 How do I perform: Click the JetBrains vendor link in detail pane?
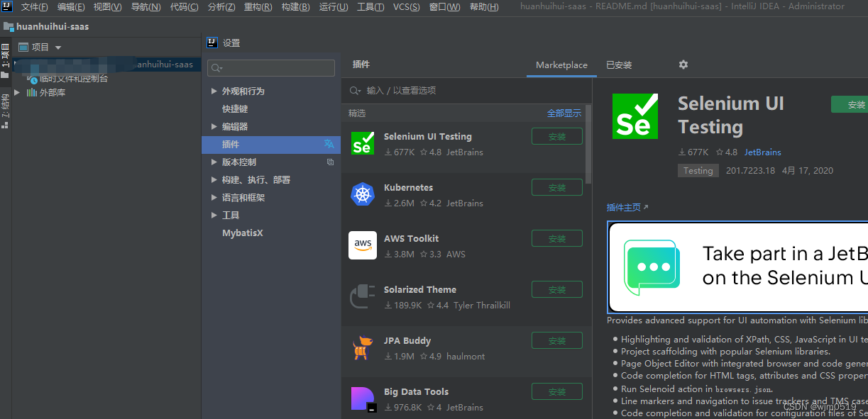click(x=763, y=152)
